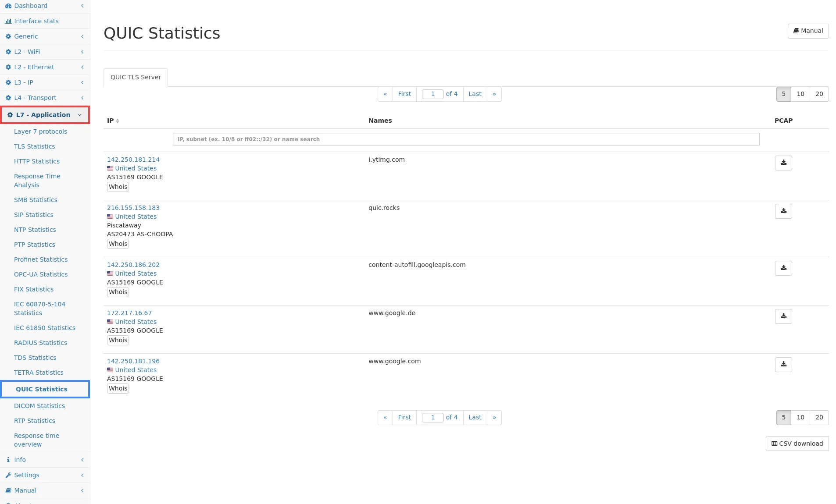Download PCAP for www.google.com row
The height and width of the screenshot is (504, 836).
[x=783, y=365]
